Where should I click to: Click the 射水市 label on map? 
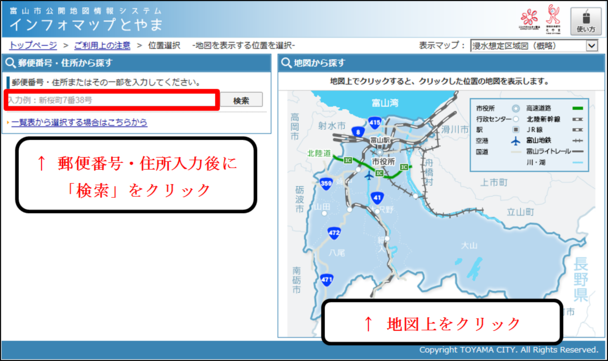click(x=332, y=126)
